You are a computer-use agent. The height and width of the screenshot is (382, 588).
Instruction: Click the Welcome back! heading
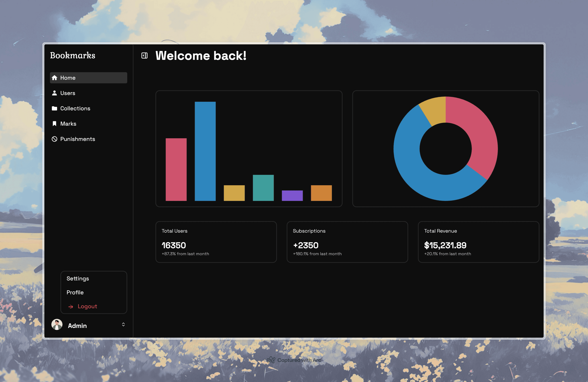coord(201,56)
